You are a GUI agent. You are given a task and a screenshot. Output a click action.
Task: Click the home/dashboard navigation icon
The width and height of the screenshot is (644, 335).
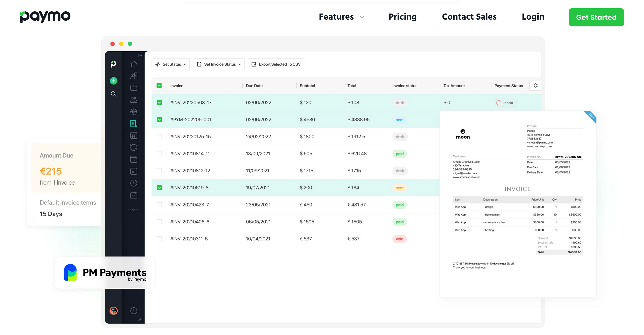(x=134, y=64)
